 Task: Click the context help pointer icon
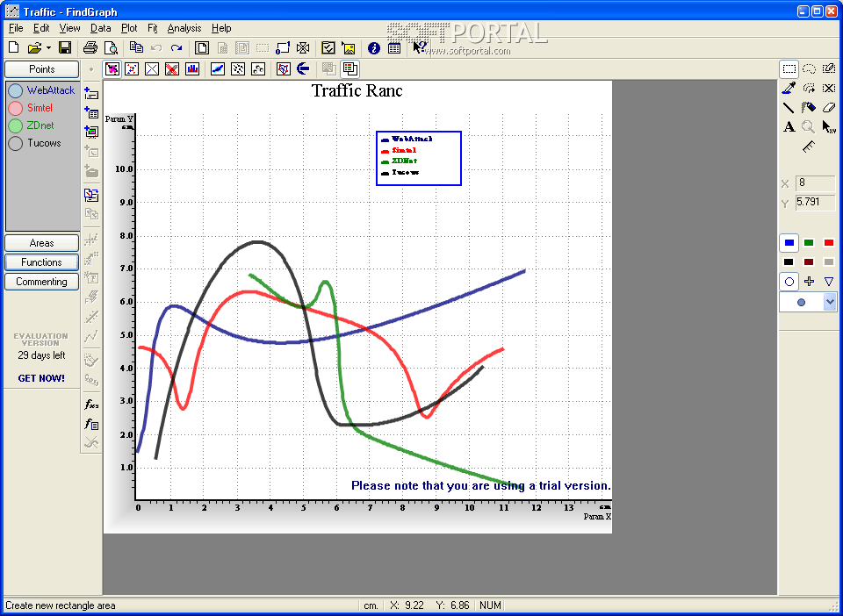pyautogui.click(x=420, y=47)
